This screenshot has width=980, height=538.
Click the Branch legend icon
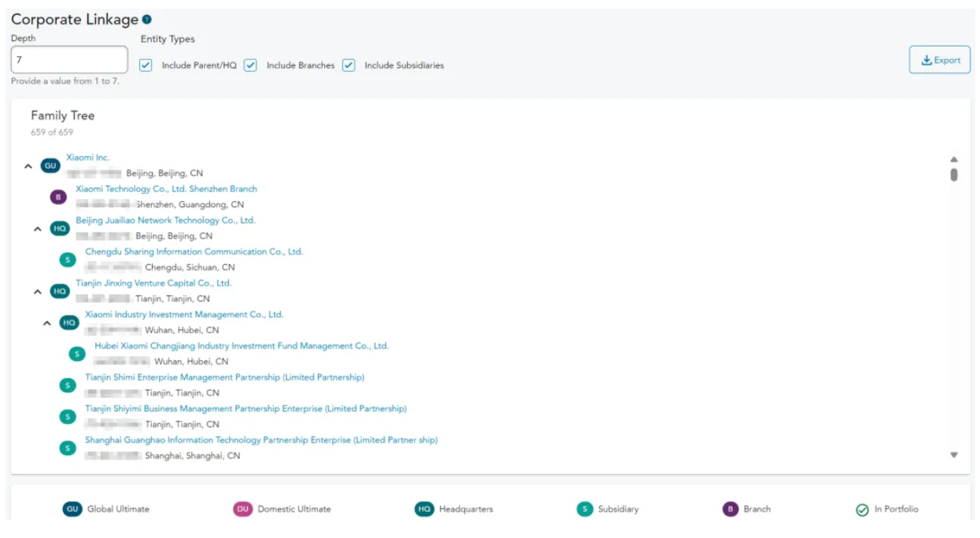click(730, 509)
